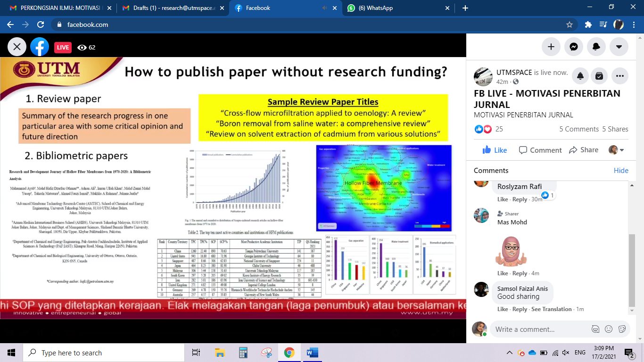Click See Translation under Samsol's comment
Image resolution: width=644 pixels, height=362 pixels.
tap(551, 309)
